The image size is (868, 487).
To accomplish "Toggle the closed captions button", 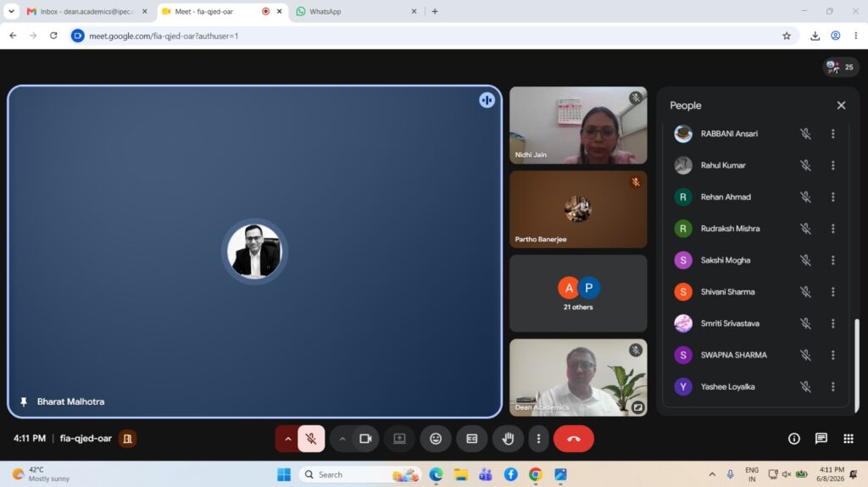I will 471,439.
